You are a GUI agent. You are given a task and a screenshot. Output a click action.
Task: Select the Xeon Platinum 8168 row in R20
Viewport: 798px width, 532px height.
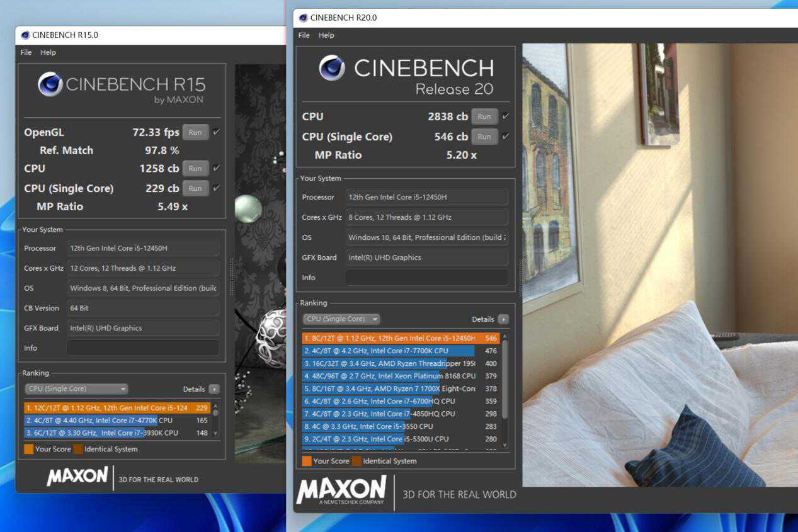tap(401, 376)
